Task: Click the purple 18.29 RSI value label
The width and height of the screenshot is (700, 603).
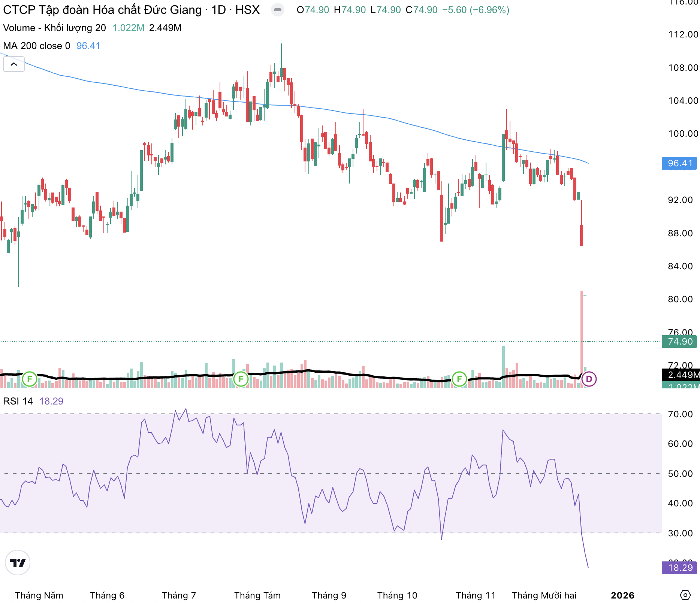Action: [679, 568]
